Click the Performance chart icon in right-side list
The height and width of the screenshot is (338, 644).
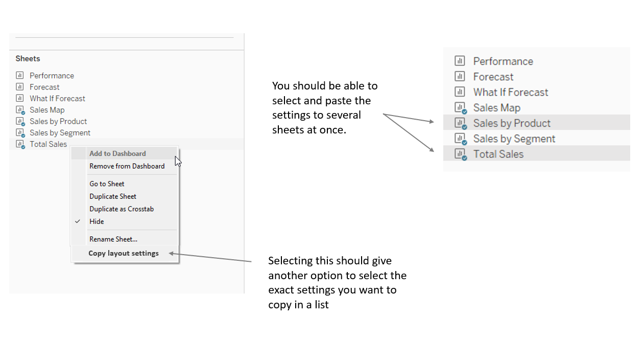click(460, 61)
